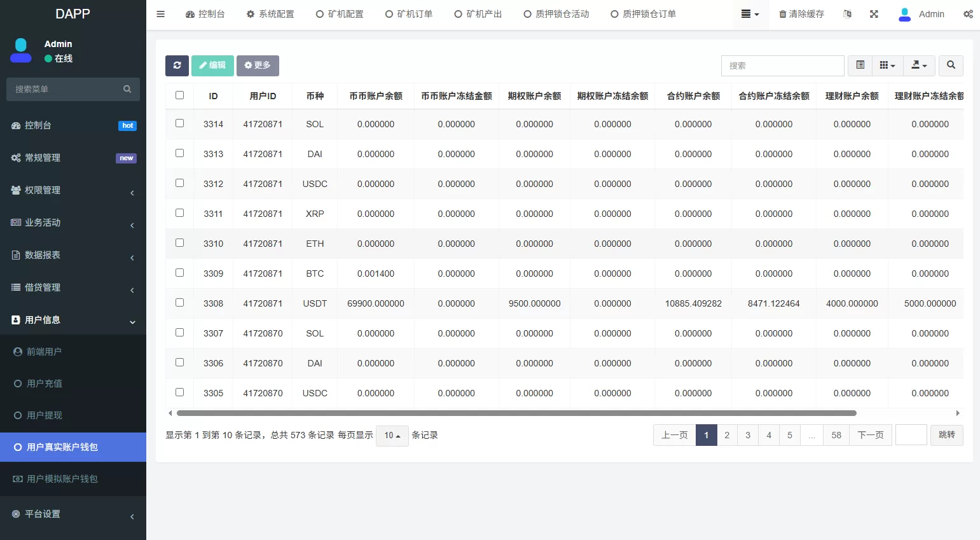Screen dimensions: 980x540
Task: Click the translate/language icon in navbar
Action: (x=847, y=13)
